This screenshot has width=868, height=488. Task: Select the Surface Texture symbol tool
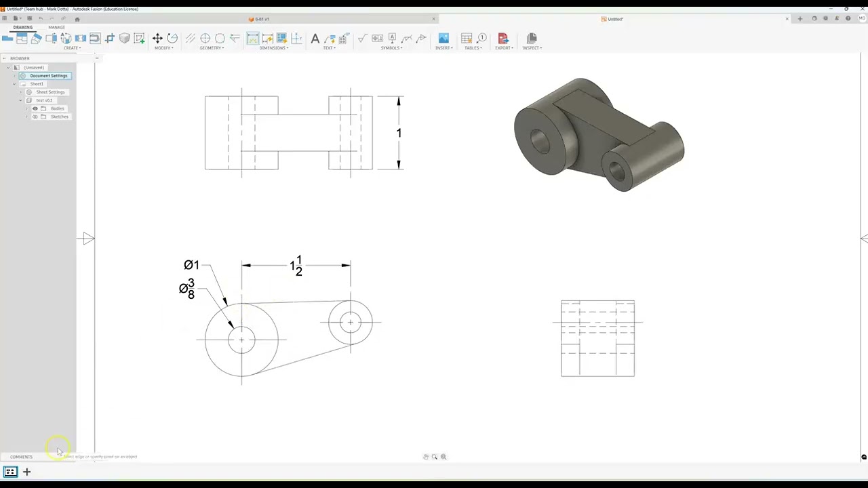click(362, 39)
